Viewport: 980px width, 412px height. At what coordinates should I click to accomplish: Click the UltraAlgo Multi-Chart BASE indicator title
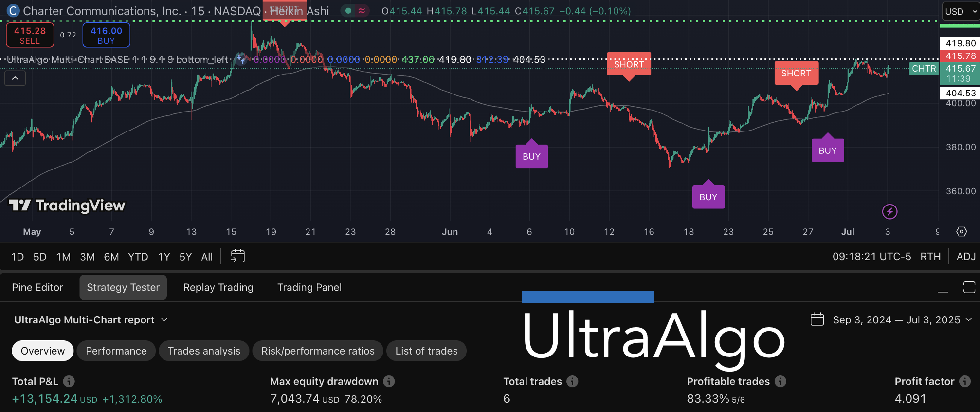117,59
